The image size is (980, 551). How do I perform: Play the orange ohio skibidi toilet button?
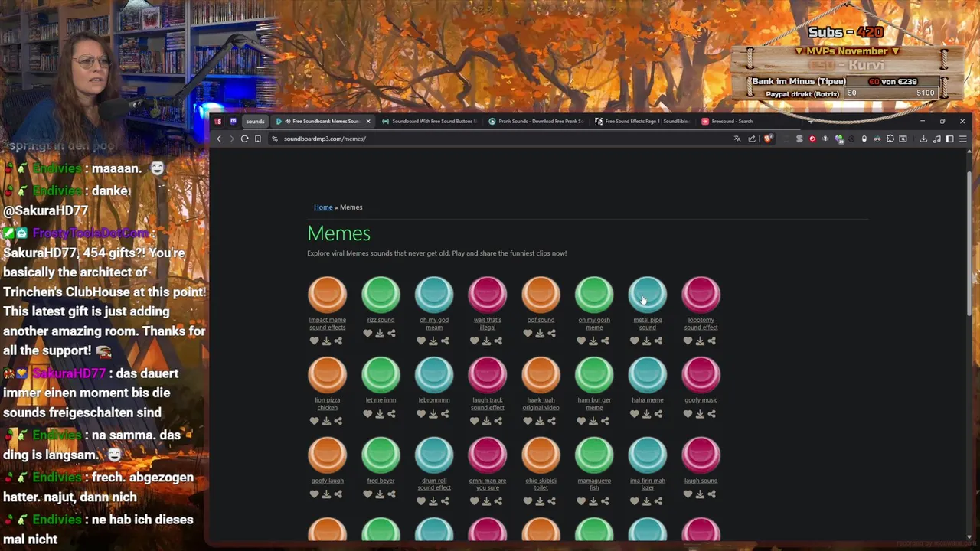pos(541,455)
